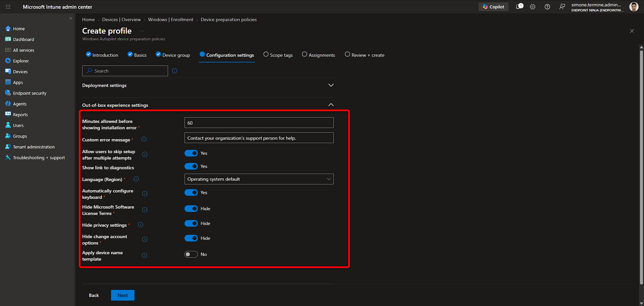Show info for Apply device name template

144,256
